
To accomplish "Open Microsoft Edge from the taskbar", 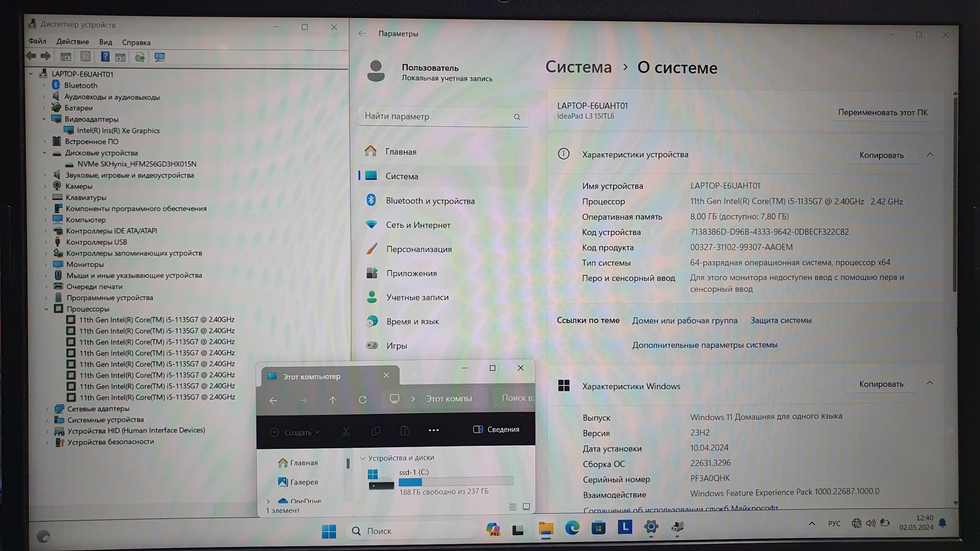I will coord(572,528).
